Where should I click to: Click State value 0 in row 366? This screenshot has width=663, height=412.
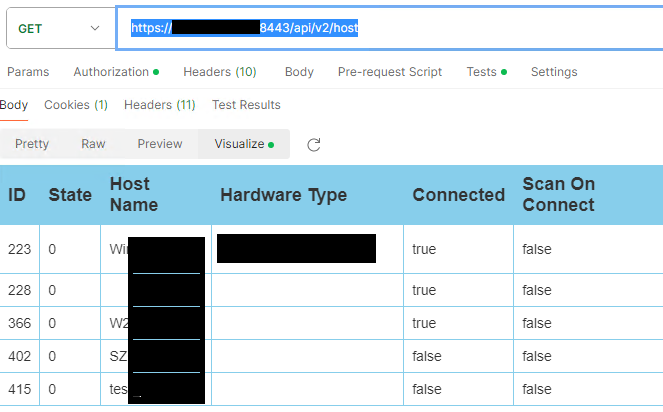[52, 323]
